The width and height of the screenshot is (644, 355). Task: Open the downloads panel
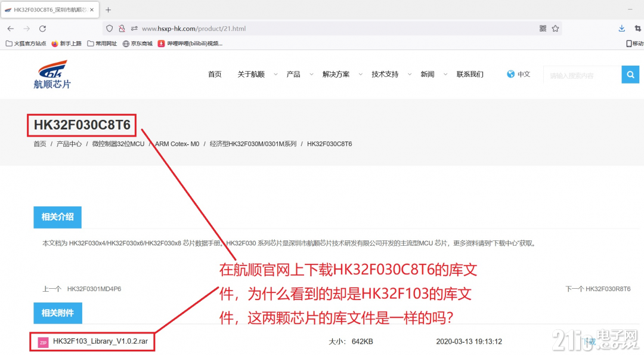pyautogui.click(x=622, y=29)
